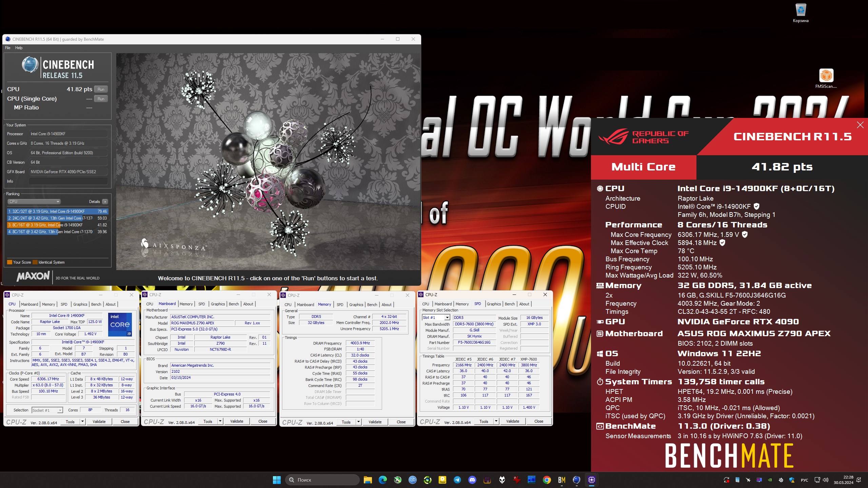Open Tools dropdown arrow in CPU-Z Memory window

[x=358, y=422]
